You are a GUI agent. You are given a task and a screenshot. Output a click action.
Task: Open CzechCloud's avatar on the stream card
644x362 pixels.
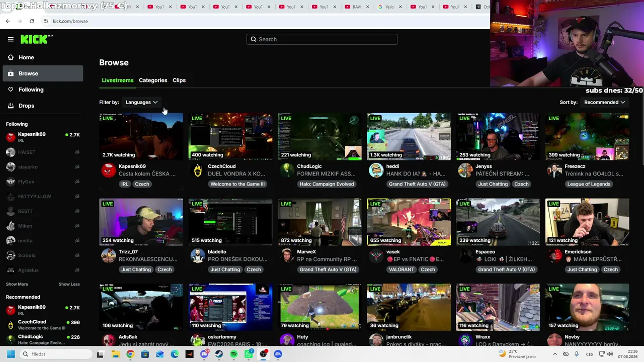[x=198, y=170]
